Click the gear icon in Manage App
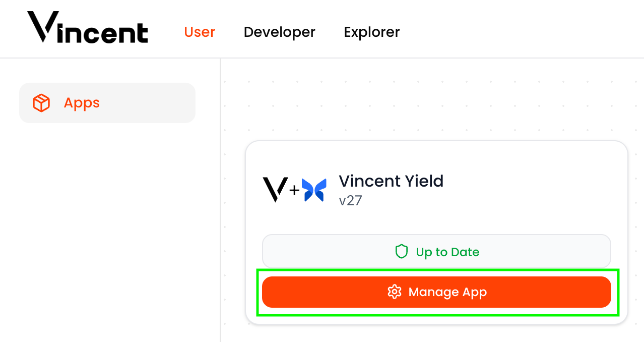 click(394, 292)
